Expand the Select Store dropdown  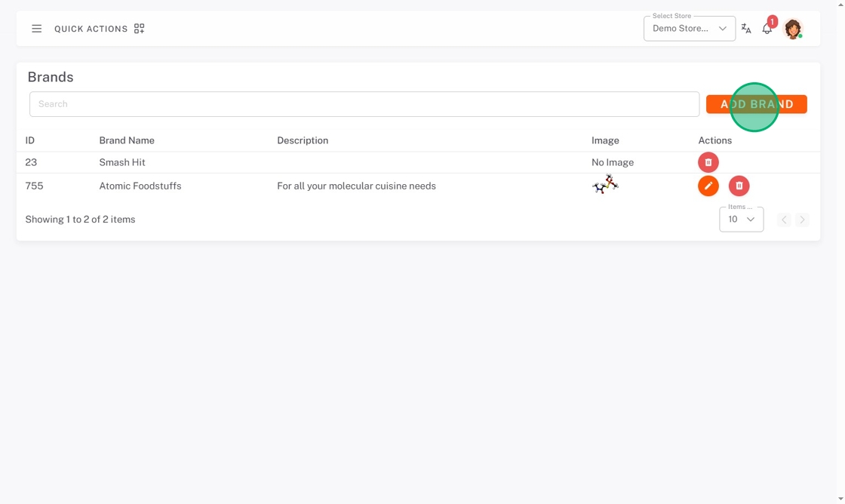pos(689,29)
